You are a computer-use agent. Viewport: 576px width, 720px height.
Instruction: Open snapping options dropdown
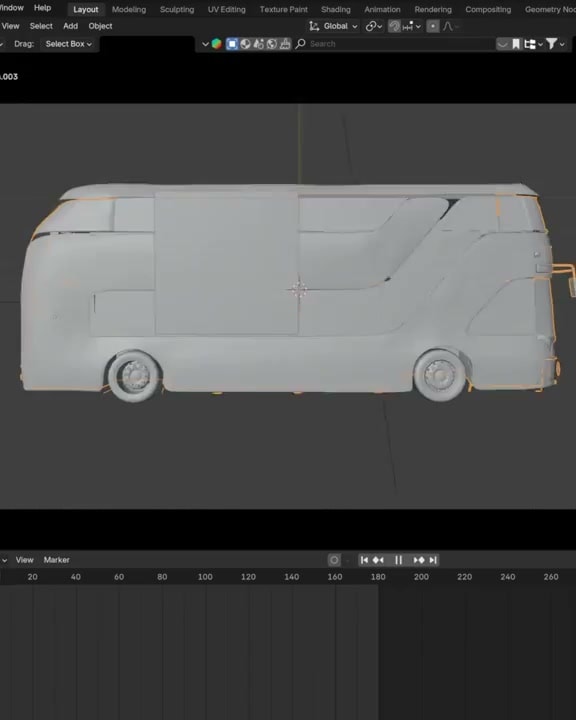pos(411,26)
